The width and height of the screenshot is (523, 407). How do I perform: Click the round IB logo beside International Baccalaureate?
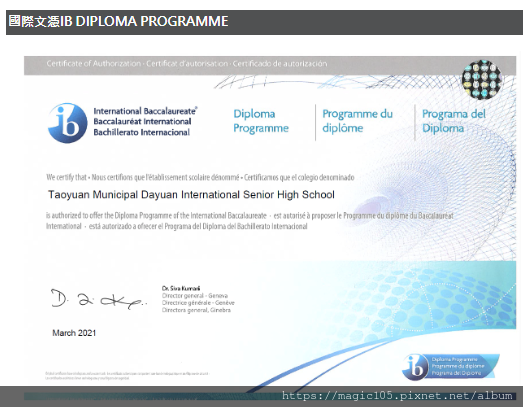coord(67,123)
